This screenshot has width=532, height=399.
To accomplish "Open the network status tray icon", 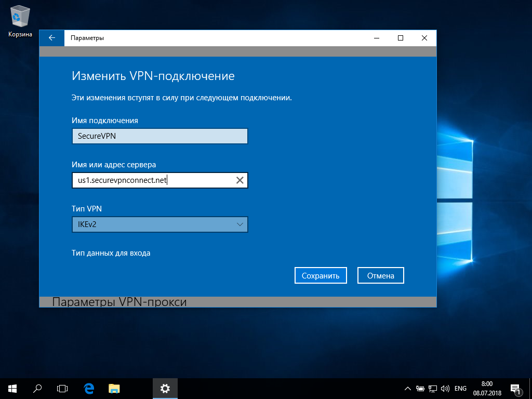I will tap(432, 389).
